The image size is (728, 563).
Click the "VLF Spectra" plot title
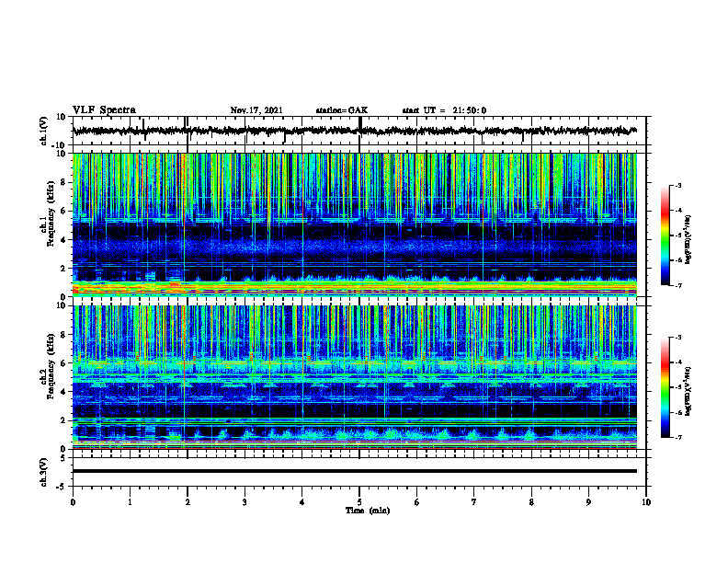click(x=104, y=110)
